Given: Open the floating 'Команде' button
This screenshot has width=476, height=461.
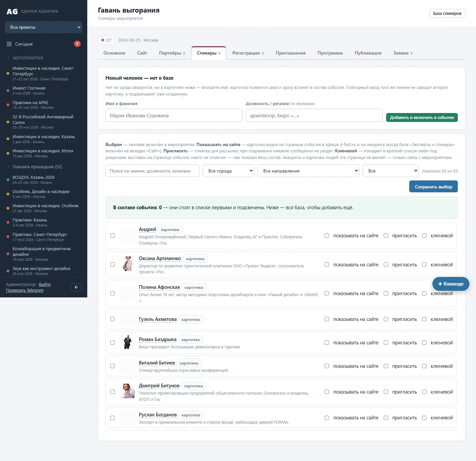Looking at the screenshot, I should 451,284.
